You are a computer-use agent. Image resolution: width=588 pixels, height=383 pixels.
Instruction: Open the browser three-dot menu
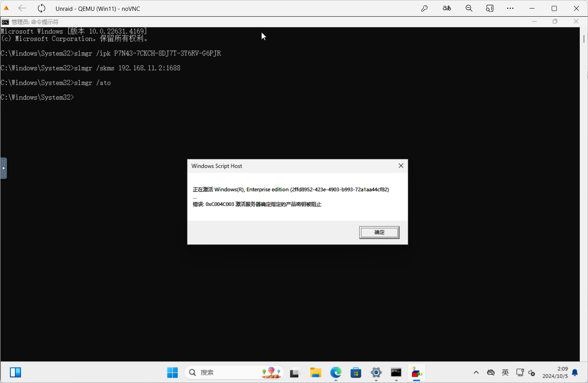click(510, 8)
